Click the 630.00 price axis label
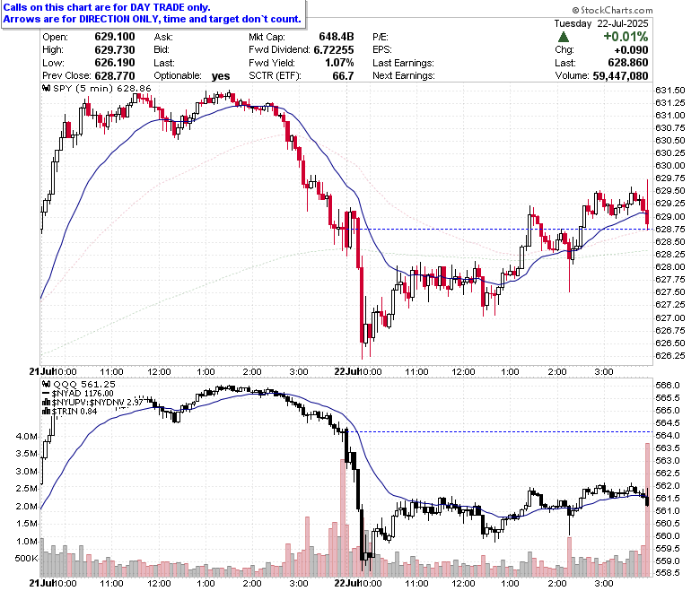Image resolution: width=700 pixels, height=591 pixels. [x=669, y=166]
